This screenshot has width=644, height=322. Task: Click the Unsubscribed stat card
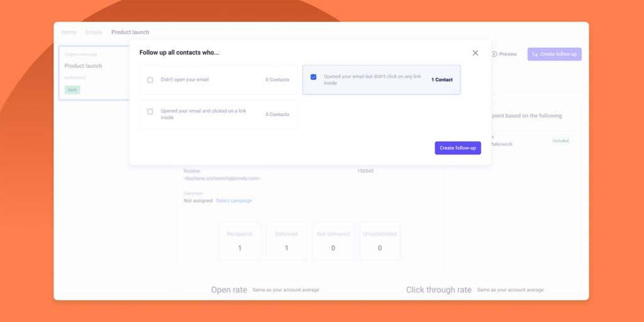[379, 241]
